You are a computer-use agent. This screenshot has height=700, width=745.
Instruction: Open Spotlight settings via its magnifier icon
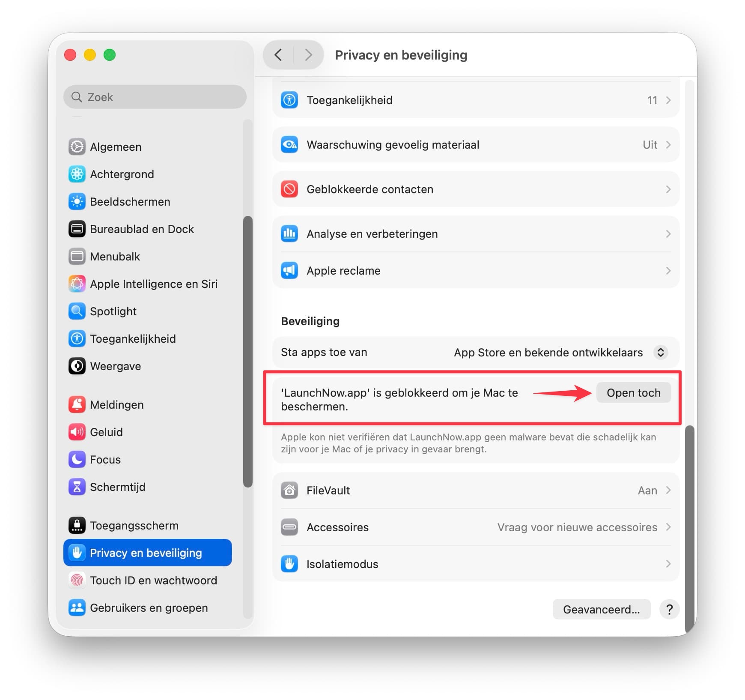[x=77, y=311]
